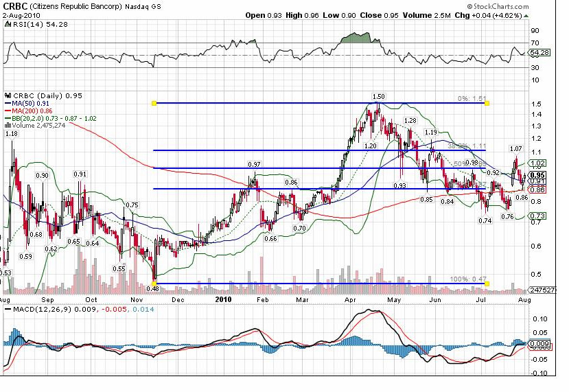This screenshot has height=392, width=569.
Task: Click the 0.74 July low label
Action: tap(485, 220)
